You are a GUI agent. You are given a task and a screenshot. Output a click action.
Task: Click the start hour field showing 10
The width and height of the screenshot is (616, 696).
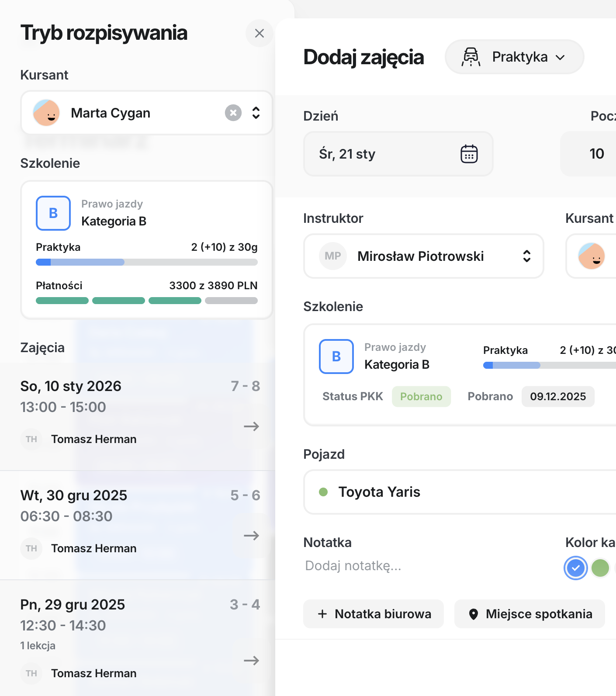point(596,154)
